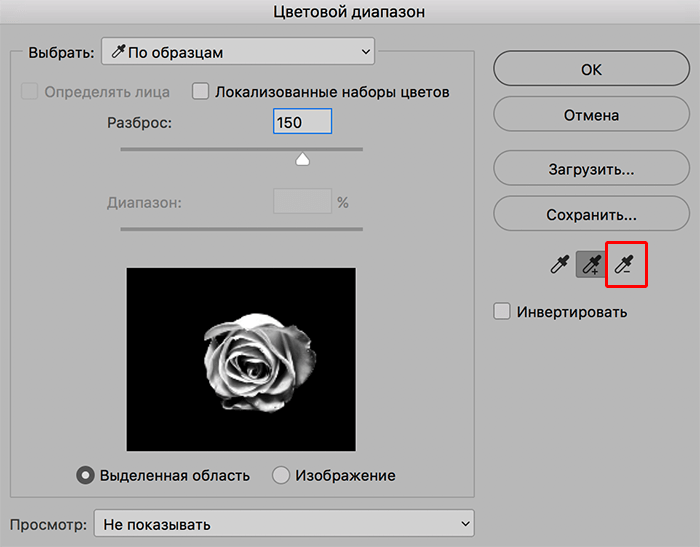The width and height of the screenshot is (700, 547).
Task: Click the Загрузить... button
Action: 592,169
